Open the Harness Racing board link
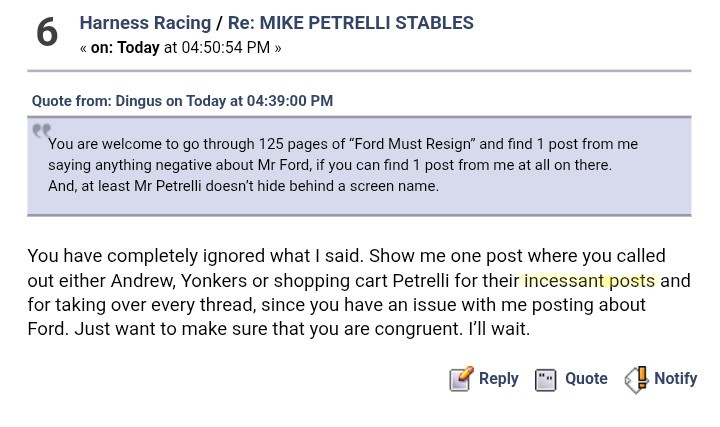Screen dimensions: 720x427 [x=145, y=22]
